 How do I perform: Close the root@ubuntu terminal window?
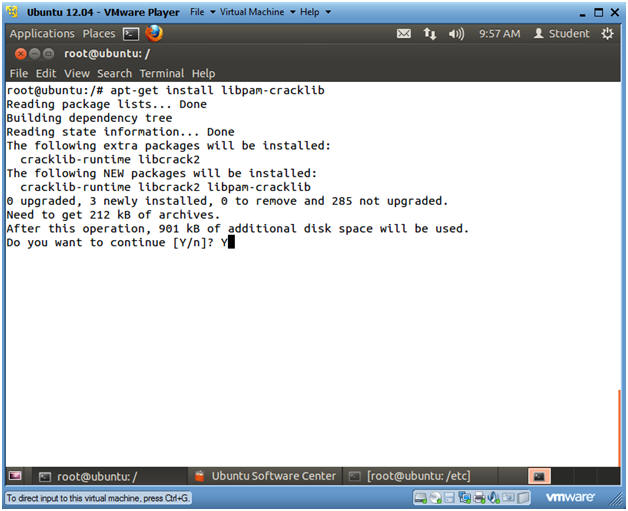pyautogui.click(x=20, y=53)
